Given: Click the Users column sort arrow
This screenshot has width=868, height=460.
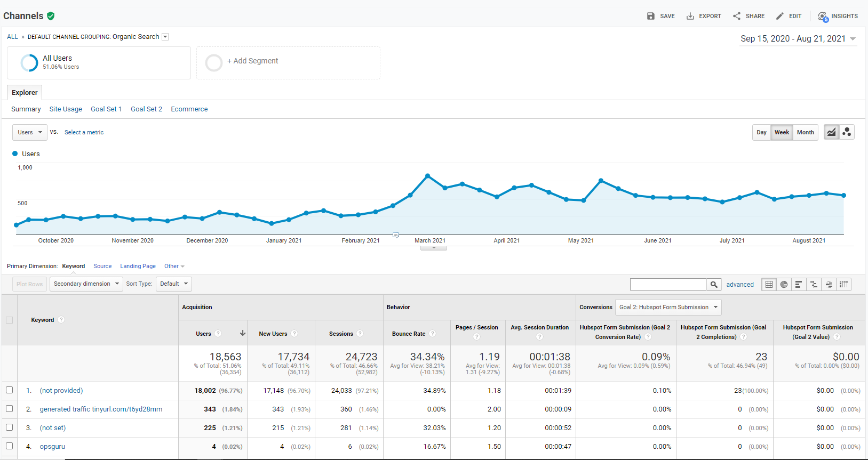Looking at the screenshot, I should tap(243, 333).
